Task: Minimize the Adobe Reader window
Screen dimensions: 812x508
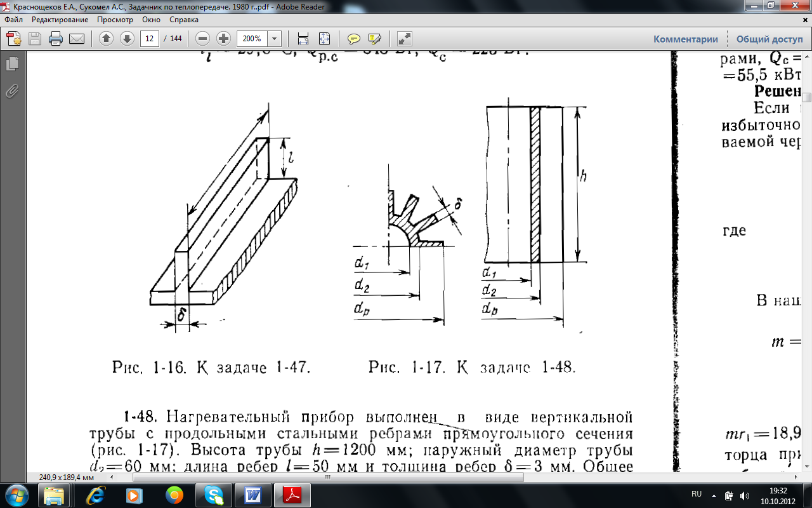Action: point(754,6)
